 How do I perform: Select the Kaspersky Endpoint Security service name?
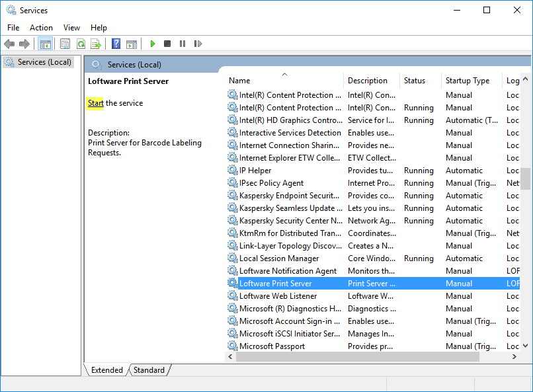pos(289,195)
